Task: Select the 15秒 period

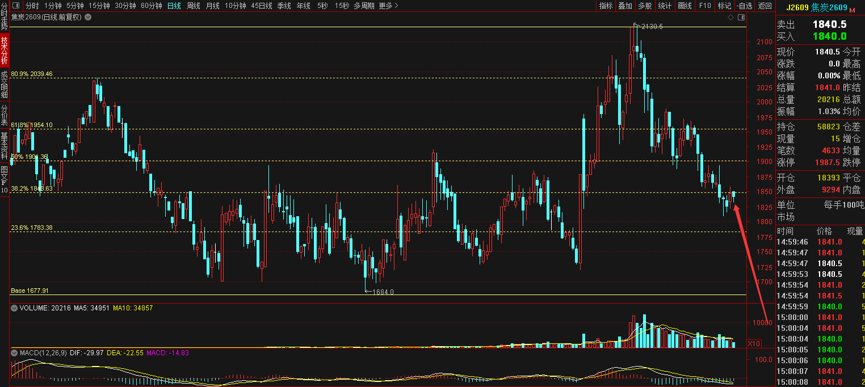Action: pos(341,6)
